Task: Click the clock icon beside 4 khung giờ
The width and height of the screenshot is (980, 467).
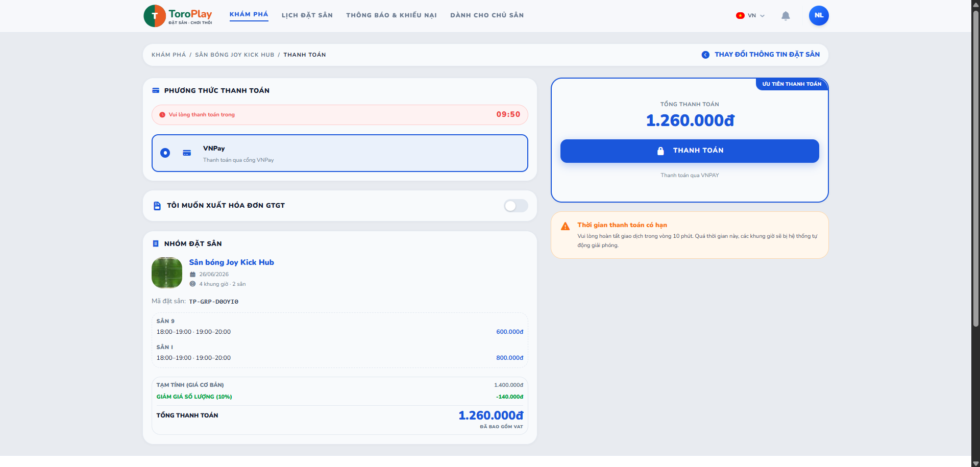Action: (x=192, y=284)
